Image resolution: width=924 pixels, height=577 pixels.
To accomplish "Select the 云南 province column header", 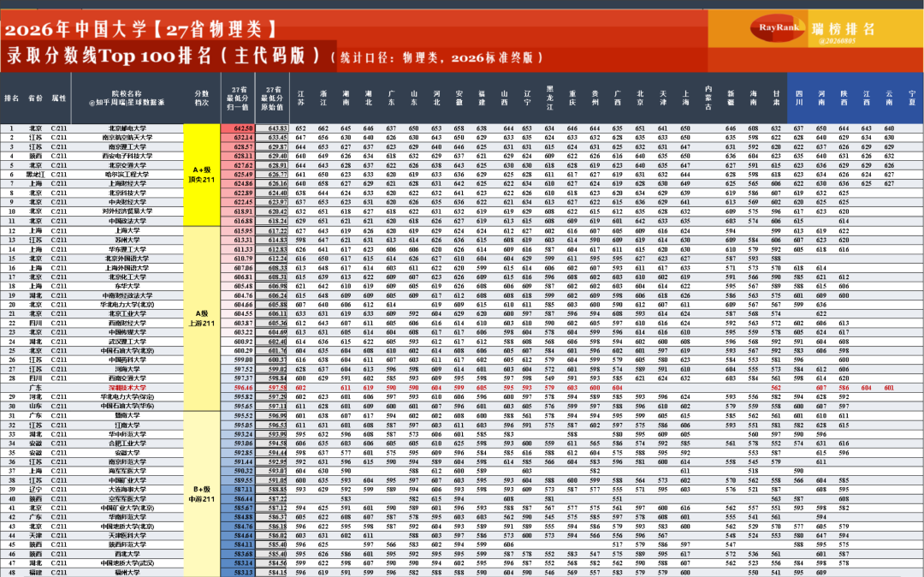I will (x=889, y=98).
